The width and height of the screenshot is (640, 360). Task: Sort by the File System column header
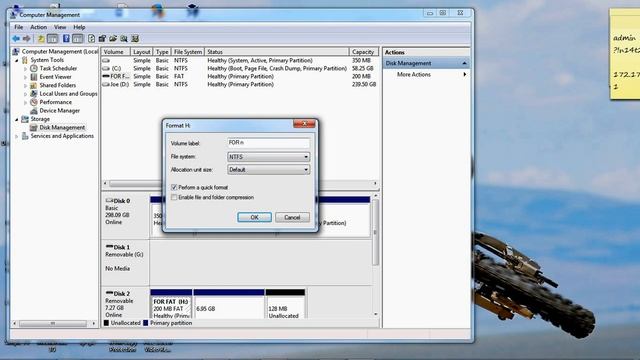tap(188, 52)
